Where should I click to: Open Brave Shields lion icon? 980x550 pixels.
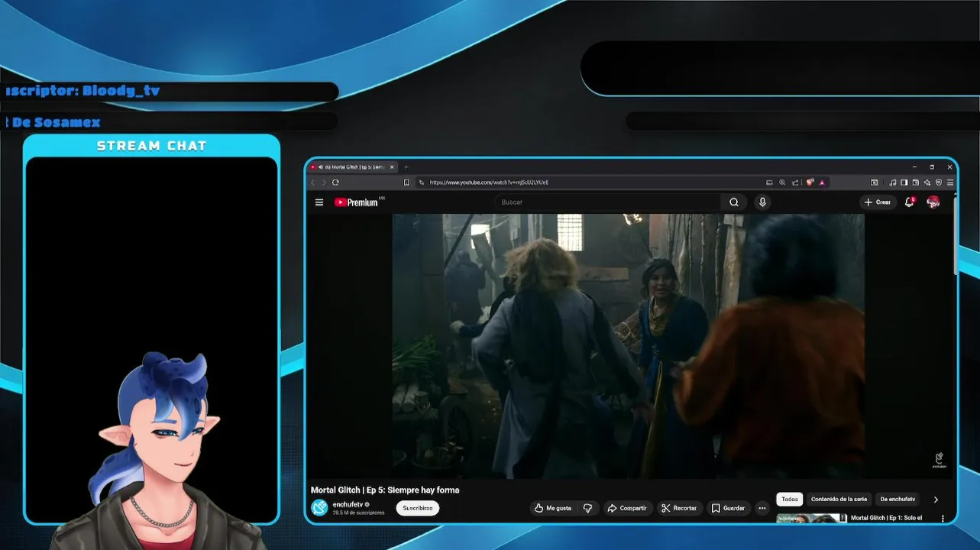click(810, 183)
